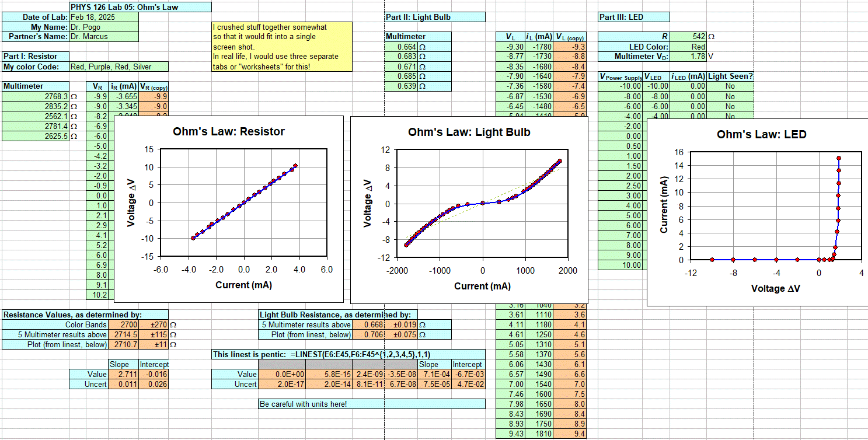868x440 pixels.
Task: Select the 'Part II: Light Bulb' header cell
Action: 435,17
